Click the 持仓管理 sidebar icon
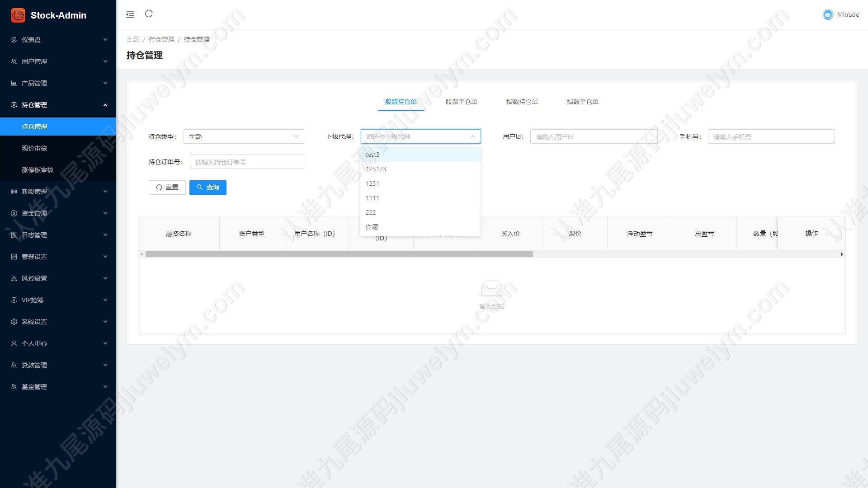868x488 pixels. [14, 105]
